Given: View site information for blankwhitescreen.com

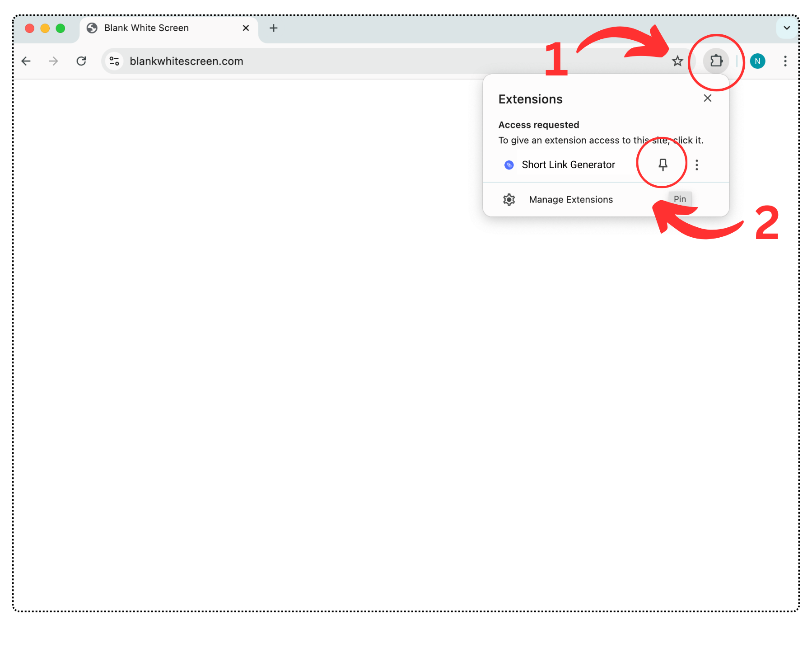Looking at the screenshot, I should tap(114, 61).
